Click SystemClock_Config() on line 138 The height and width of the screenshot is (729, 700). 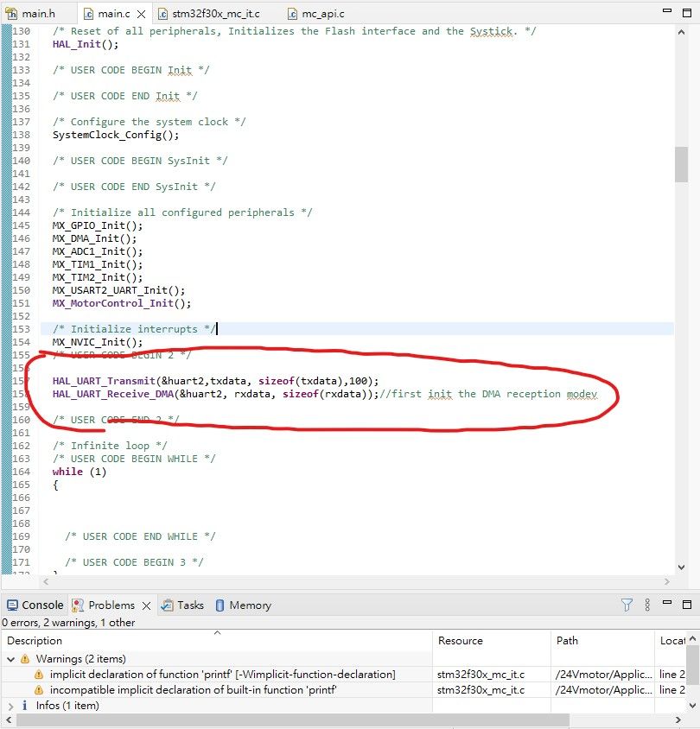[115, 135]
